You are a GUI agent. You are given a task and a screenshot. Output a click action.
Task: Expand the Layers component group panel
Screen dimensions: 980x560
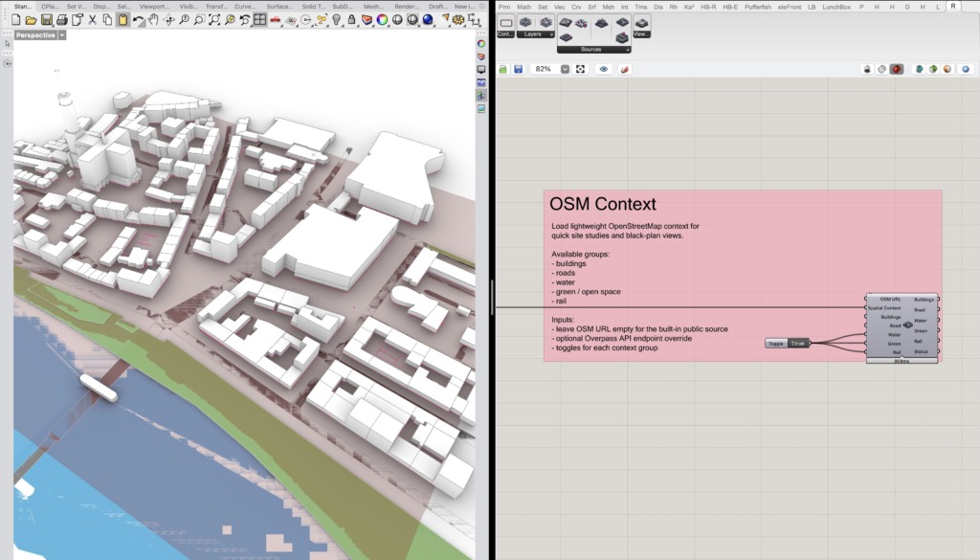551,35
